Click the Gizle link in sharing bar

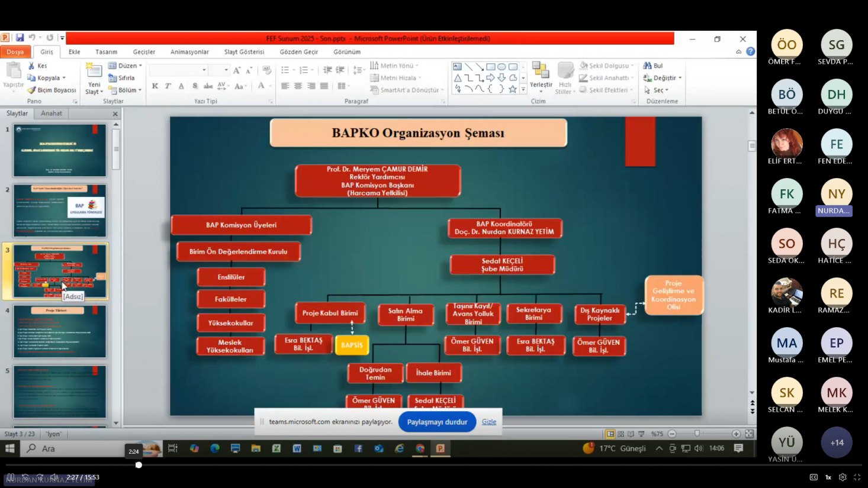click(488, 422)
